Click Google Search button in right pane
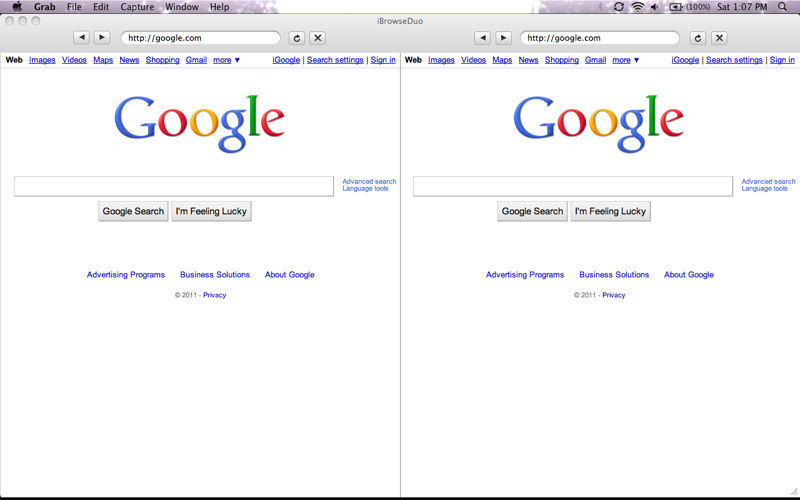Viewport: 800px width, 500px height. click(532, 211)
